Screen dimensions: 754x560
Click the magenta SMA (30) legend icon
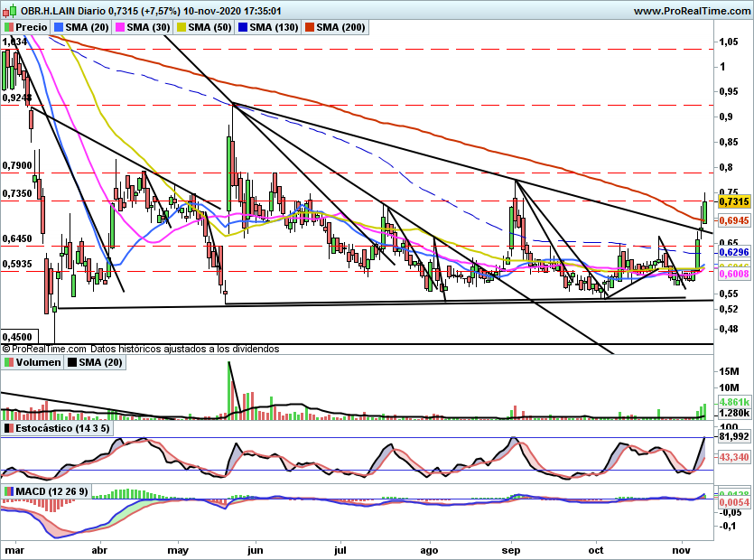point(120,27)
